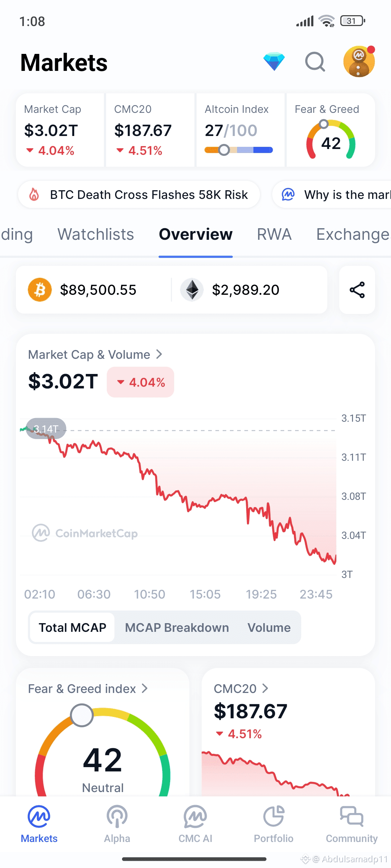This screenshot has height=868, width=391.
Task: Open the Alpha section icon
Action: click(x=117, y=817)
